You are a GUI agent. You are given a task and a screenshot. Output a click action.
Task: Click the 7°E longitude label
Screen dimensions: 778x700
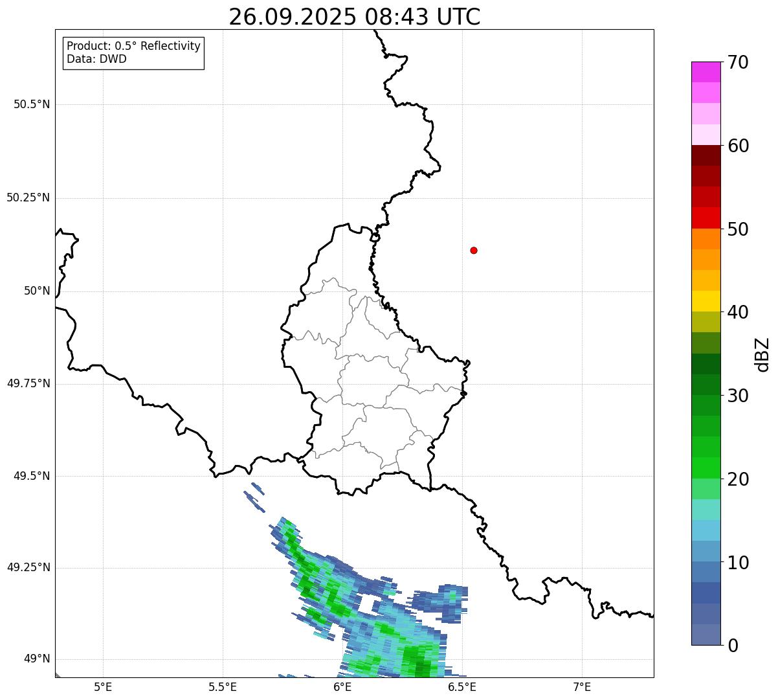[x=582, y=687]
